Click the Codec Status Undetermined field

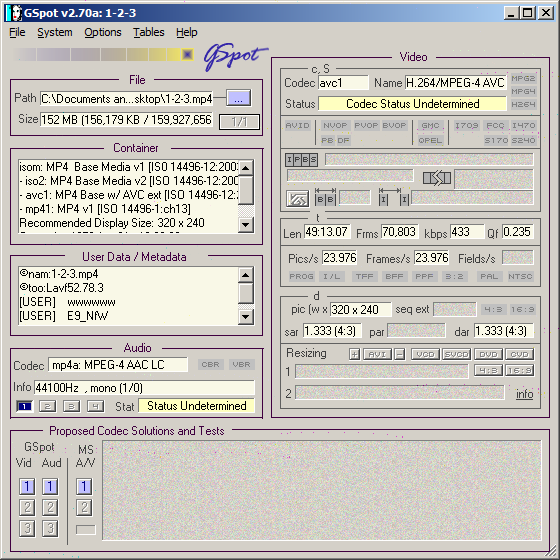coord(412,104)
